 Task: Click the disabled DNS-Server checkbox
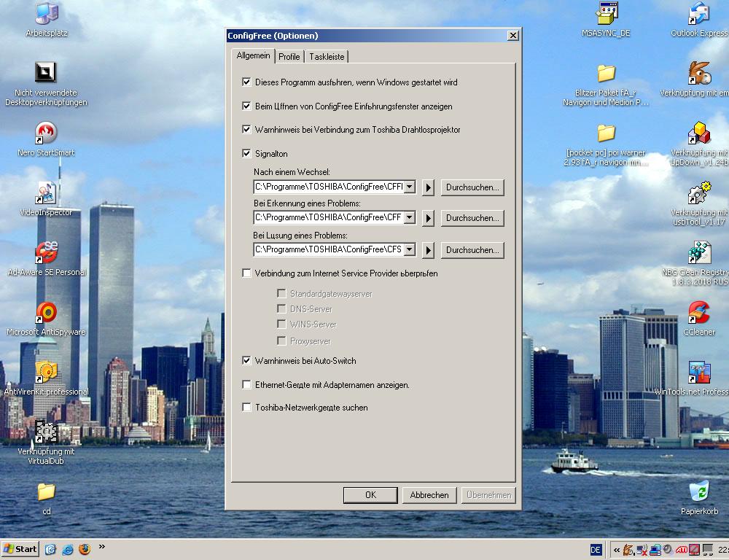[281, 308]
